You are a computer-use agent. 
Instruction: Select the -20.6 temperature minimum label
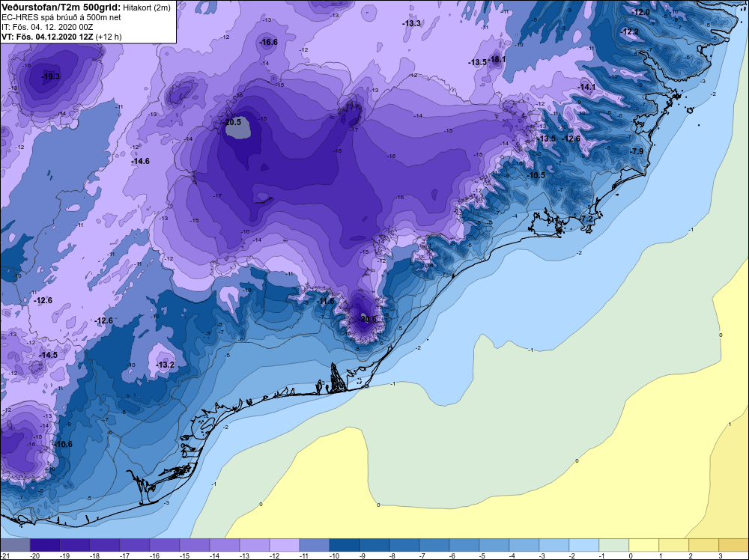[x=367, y=320]
